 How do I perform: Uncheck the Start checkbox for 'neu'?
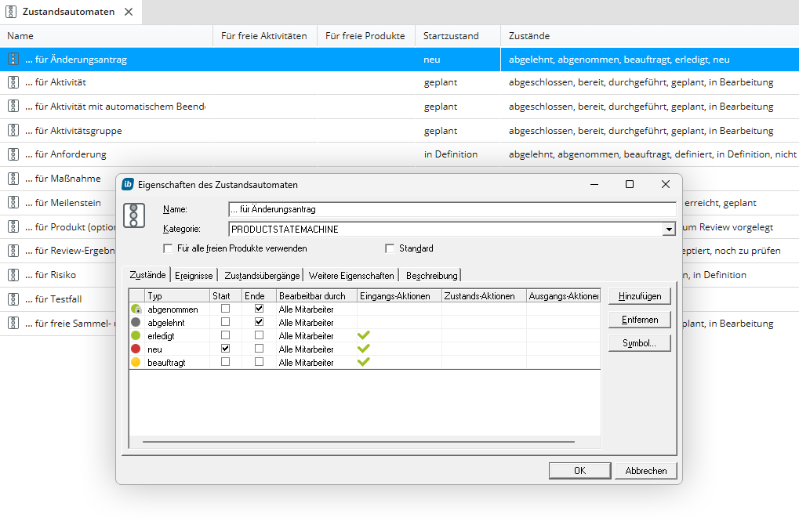tap(226, 349)
